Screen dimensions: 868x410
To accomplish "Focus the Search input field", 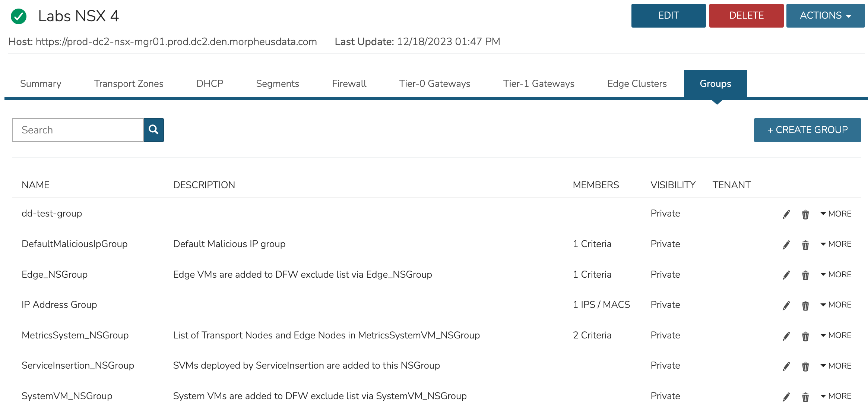I will pos(78,130).
